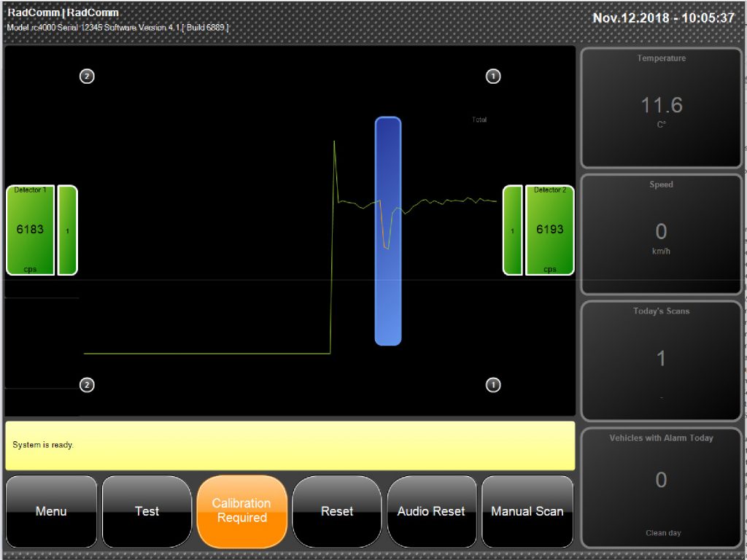This screenshot has width=747, height=560.
Task: Click the upper-right circled 1 marker
Action: click(493, 76)
